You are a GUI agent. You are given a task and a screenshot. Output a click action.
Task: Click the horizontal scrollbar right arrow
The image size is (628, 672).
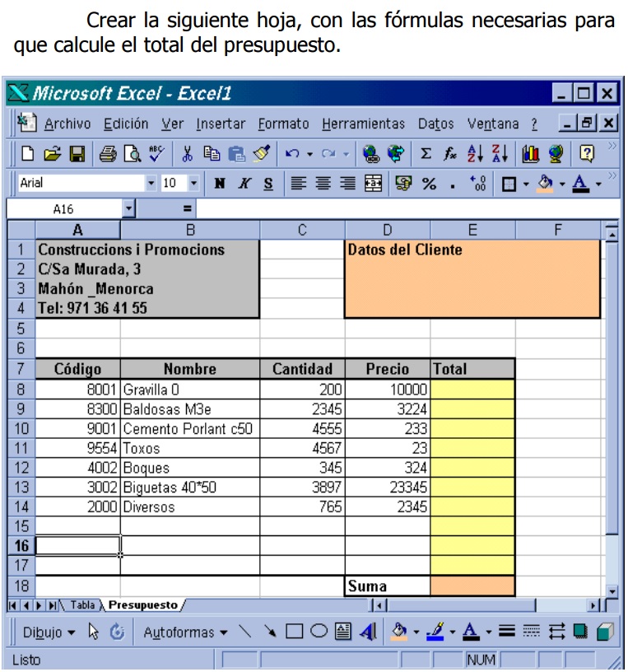593,605
